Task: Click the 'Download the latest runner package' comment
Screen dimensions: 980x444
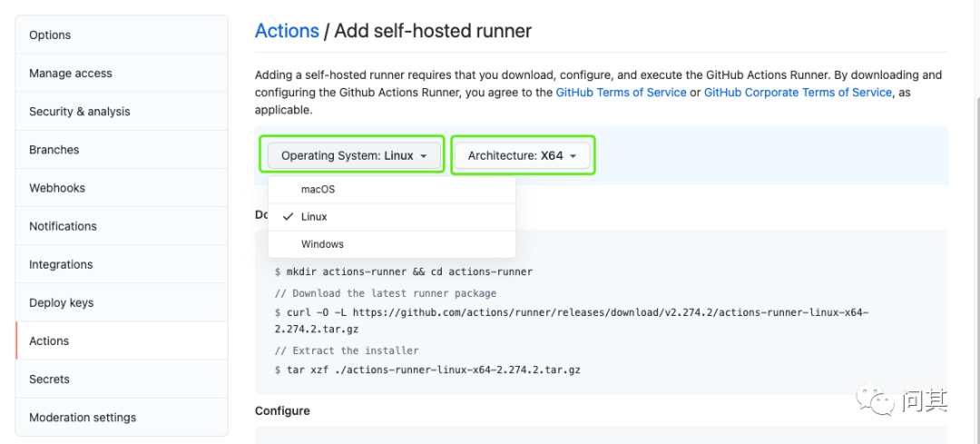Action: point(386,293)
